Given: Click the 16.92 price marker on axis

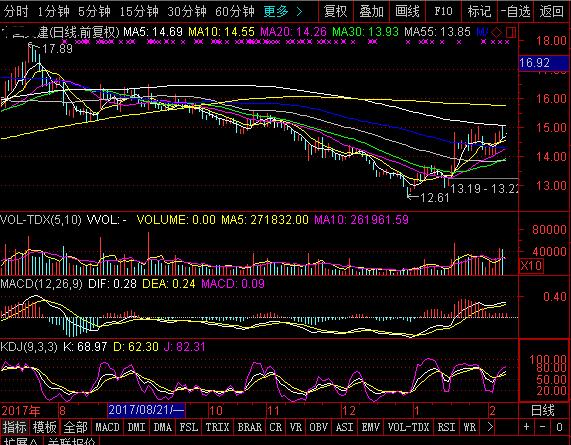Looking at the screenshot, I should pyautogui.click(x=543, y=63).
